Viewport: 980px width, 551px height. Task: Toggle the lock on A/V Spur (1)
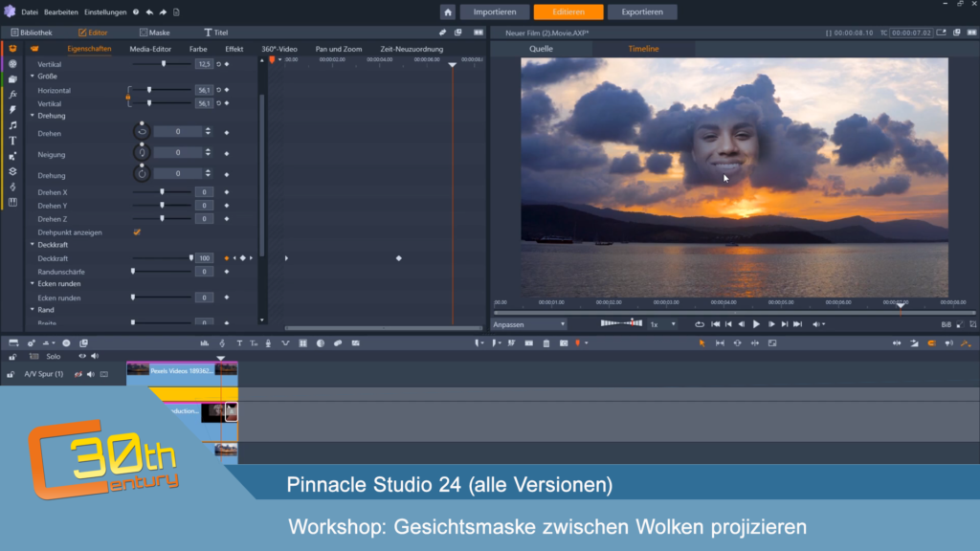pyautogui.click(x=11, y=374)
